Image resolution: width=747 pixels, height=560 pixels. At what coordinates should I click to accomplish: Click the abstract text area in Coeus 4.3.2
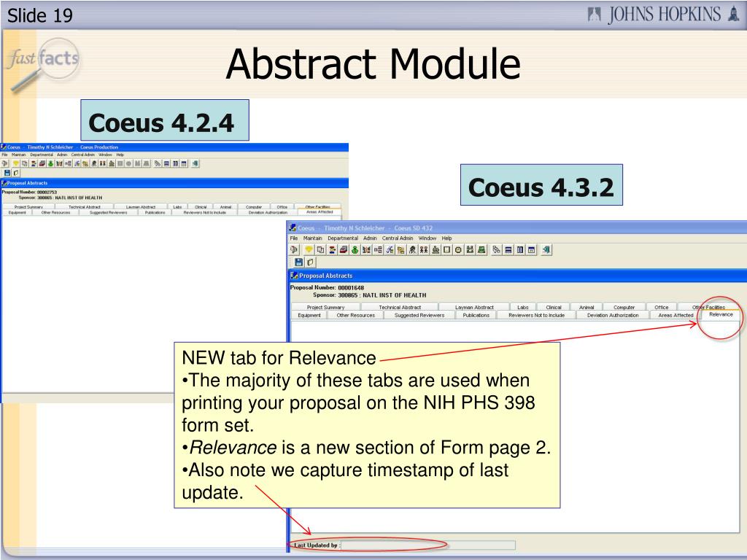tap(514, 426)
